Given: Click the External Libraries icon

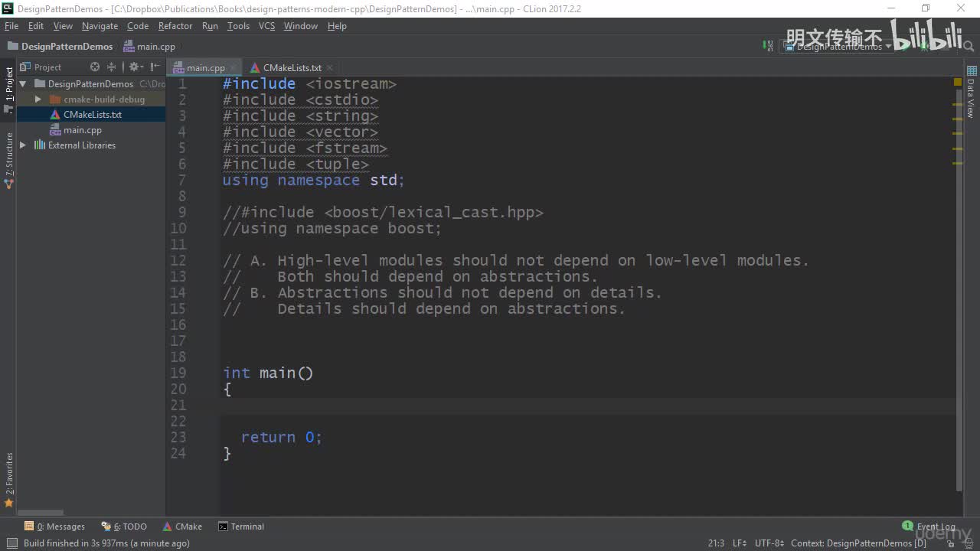Looking at the screenshot, I should pyautogui.click(x=40, y=145).
